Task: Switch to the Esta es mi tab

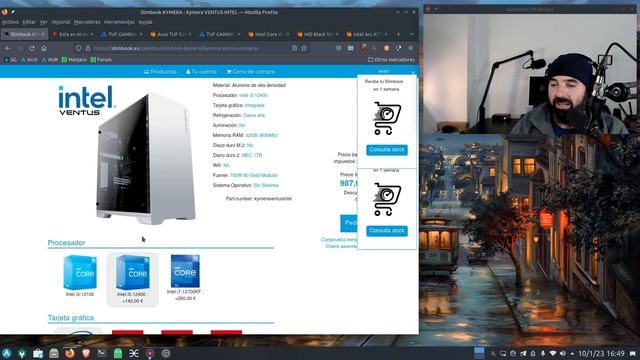Action: click(x=73, y=34)
